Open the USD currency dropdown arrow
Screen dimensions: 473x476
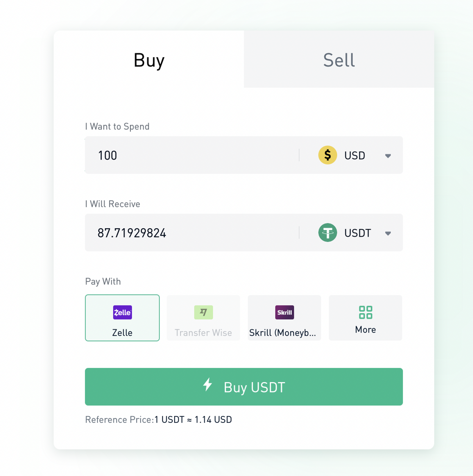[x=388, y=156]
